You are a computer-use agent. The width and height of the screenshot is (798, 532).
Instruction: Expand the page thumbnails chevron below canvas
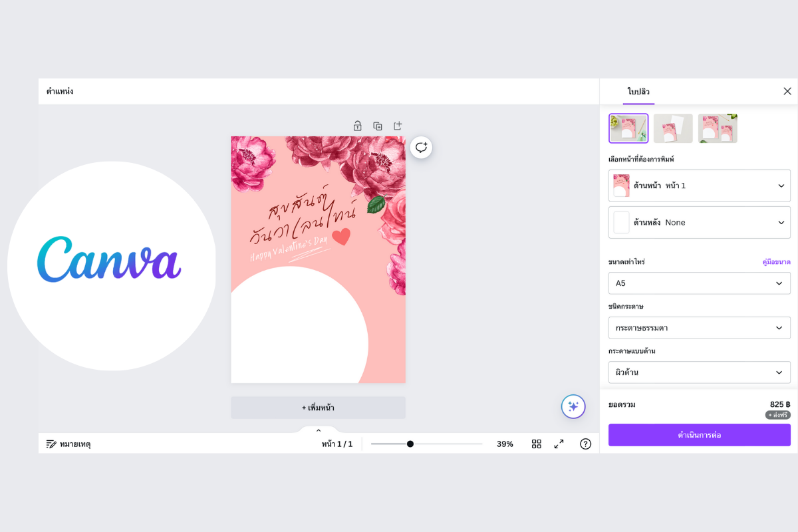tap(319, 430)
